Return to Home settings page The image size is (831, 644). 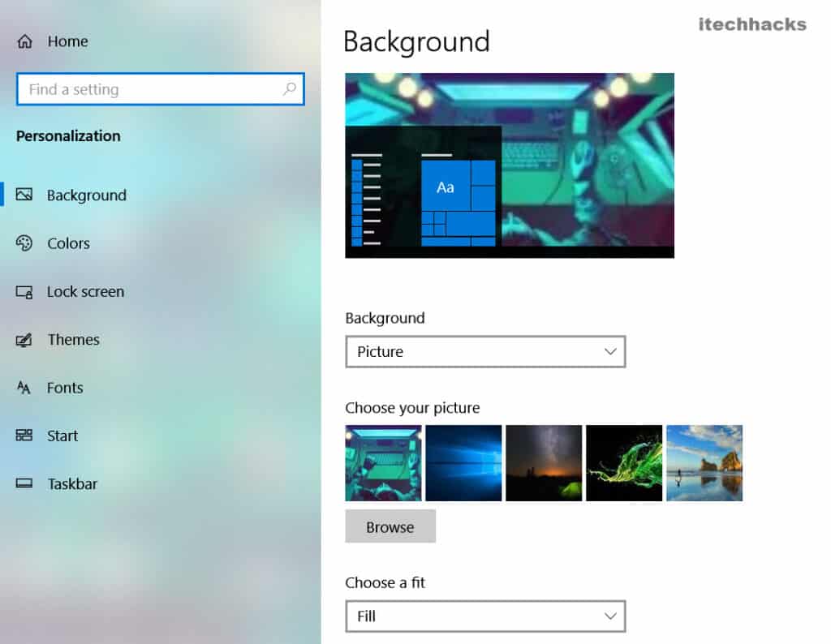[x=68, y=41]
